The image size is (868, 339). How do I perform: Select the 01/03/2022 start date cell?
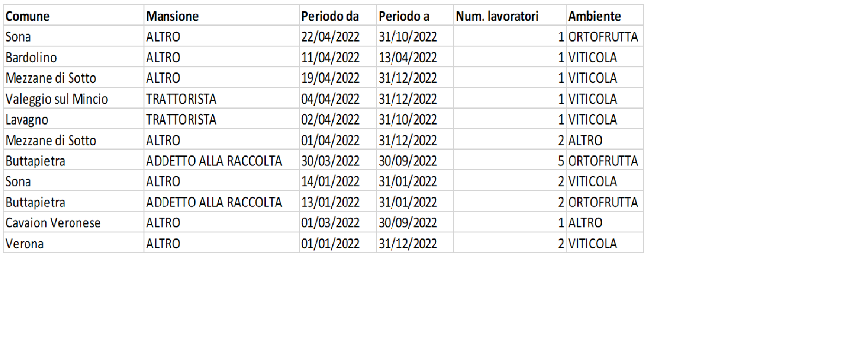[338, 223]
